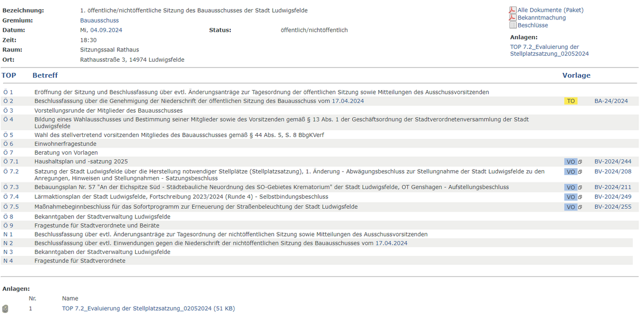Click the yellow TO badge for Ö 2
Image resolution: width=644 pixels, height=314 pixels.
(x=570, y=101)
